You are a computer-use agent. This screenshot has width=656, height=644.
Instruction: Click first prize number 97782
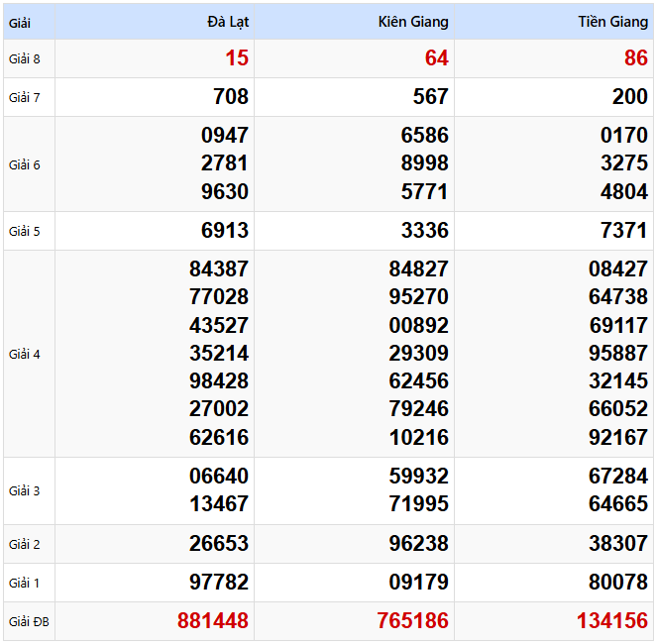[219, 583]
